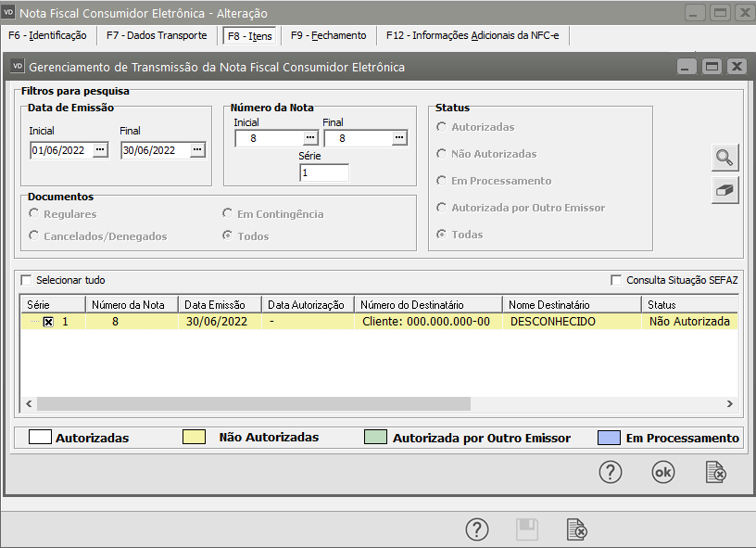
Task: Click the Data Emissão column header
Action: 219,304
